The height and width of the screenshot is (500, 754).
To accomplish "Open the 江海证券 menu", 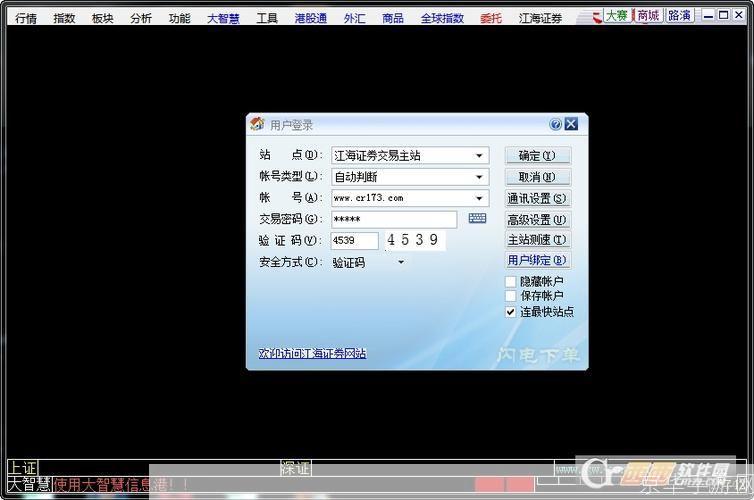I will pyautogui.click(x=540, y=18).
